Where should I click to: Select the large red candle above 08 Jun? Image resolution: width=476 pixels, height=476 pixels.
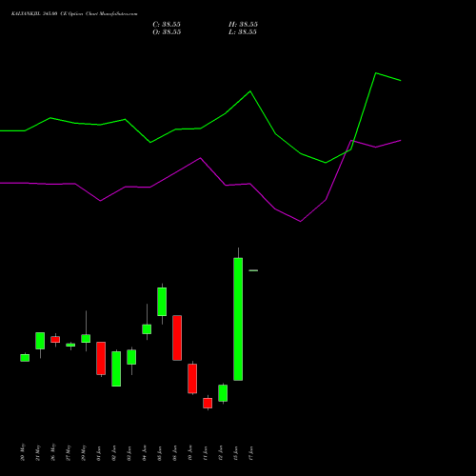[177, 338]
